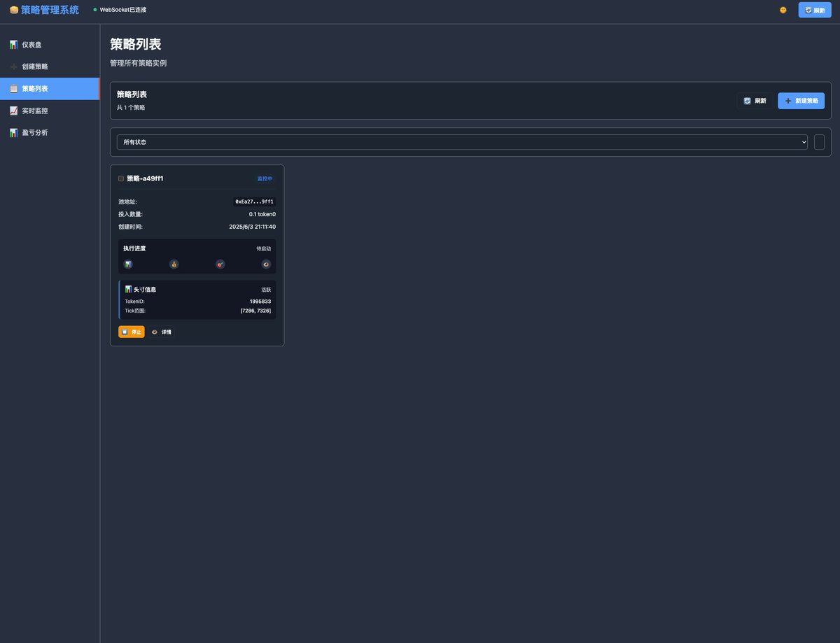Click the bar-chart icon beside 盈亏分析
This screenshot has height=643, width=840.
pyautogui.click(x=13, y=132)
